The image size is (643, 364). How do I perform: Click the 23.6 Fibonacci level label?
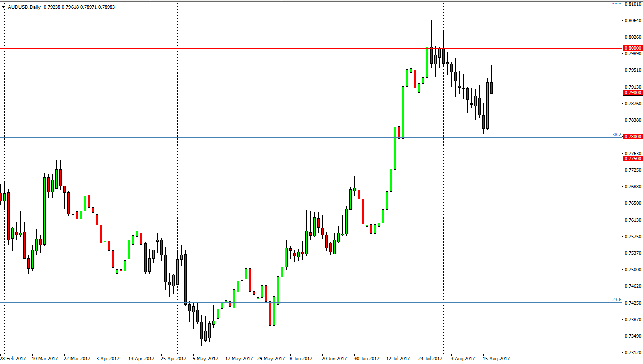616,300
